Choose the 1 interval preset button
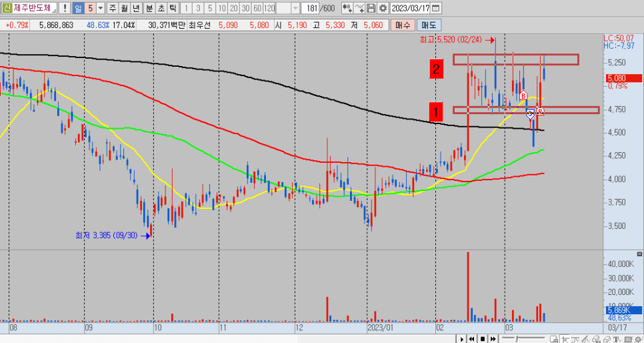This screenshot has width=644, height=343. tap(187, 8)
